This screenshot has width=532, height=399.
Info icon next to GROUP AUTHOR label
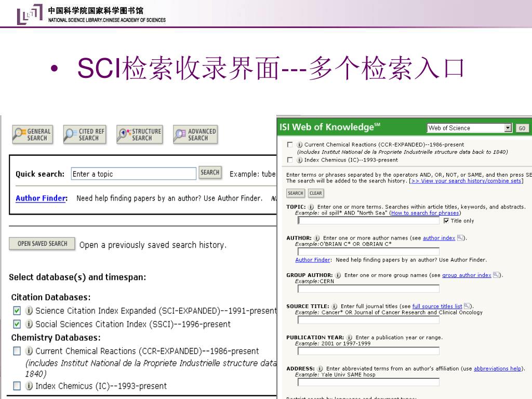(338, 275)
